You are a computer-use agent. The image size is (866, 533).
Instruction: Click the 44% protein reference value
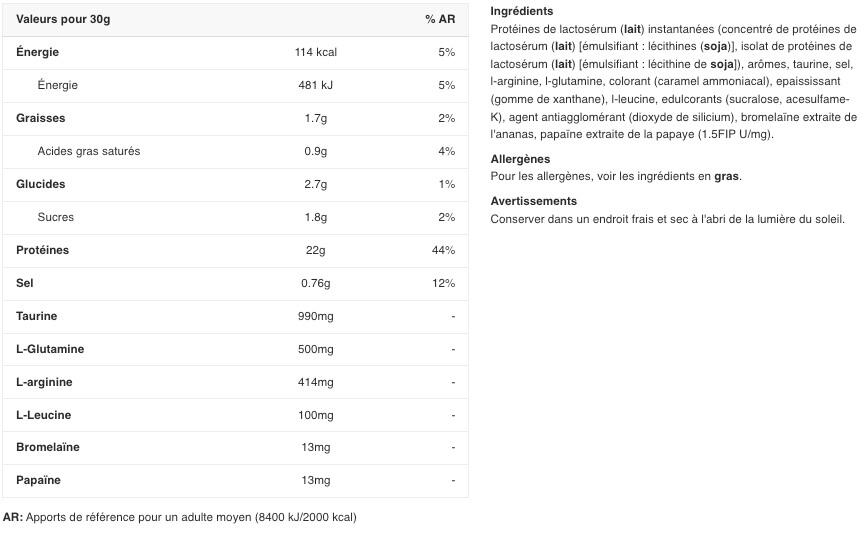click(x=443, y=250)
